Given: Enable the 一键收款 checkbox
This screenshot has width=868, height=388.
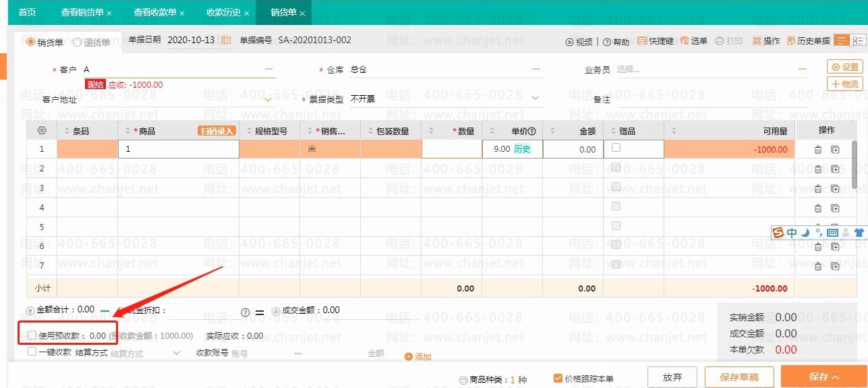Looking at the screenshot, I should click(x=32, y=351).
